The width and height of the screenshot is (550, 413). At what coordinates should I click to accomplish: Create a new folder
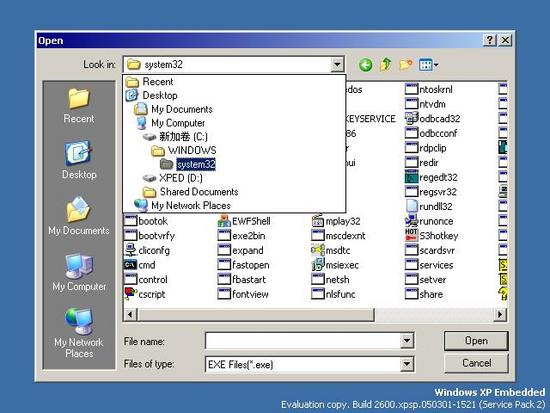pos(405,65)
